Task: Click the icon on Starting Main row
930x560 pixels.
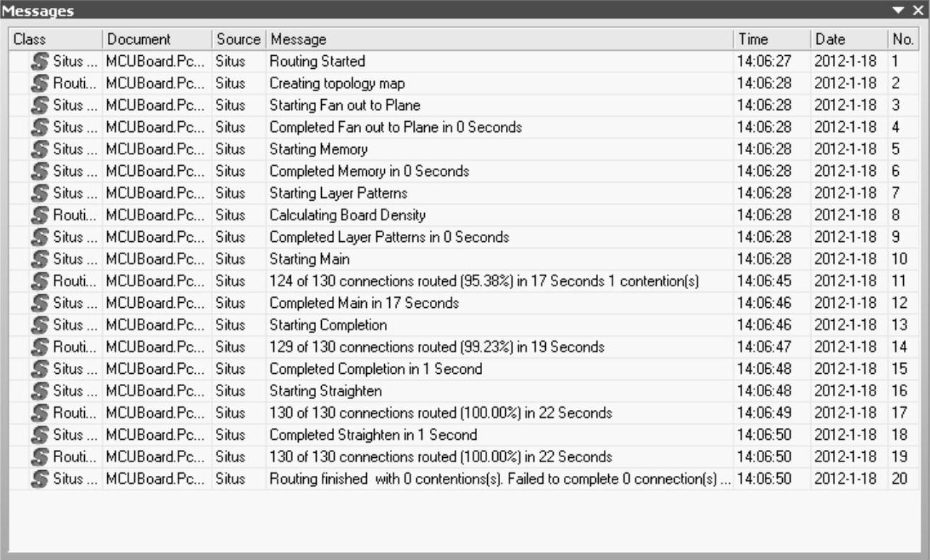Action: (41, 259)
